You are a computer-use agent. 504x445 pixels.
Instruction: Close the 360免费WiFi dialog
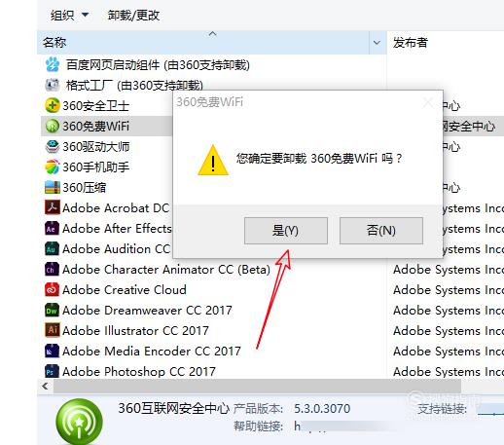[428, 102]
